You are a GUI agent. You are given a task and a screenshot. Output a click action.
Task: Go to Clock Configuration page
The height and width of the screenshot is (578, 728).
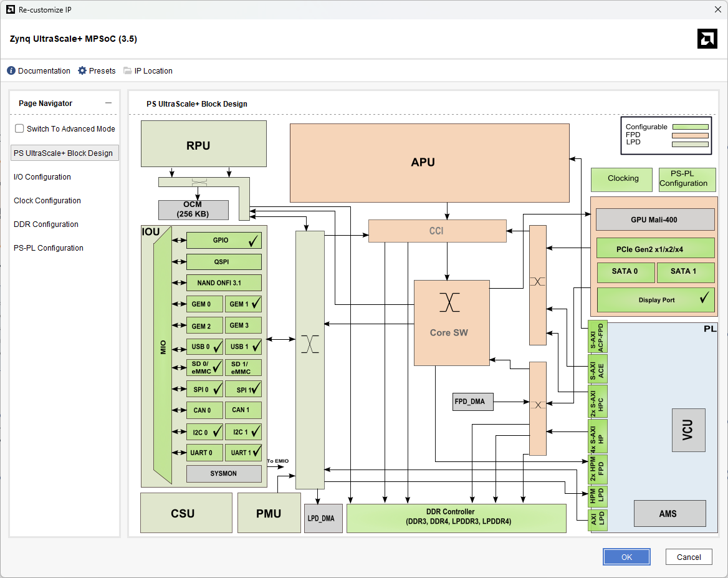click(x=47, y=201)
